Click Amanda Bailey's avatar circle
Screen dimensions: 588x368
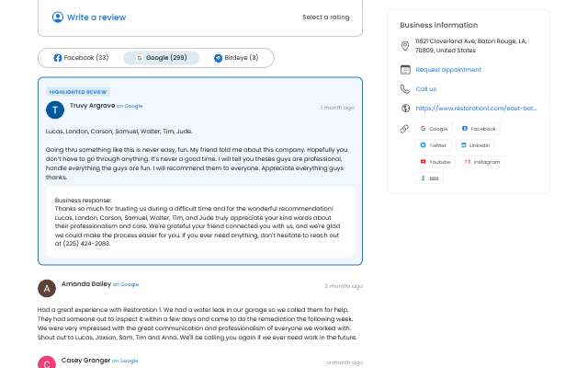tap(47, 288)
